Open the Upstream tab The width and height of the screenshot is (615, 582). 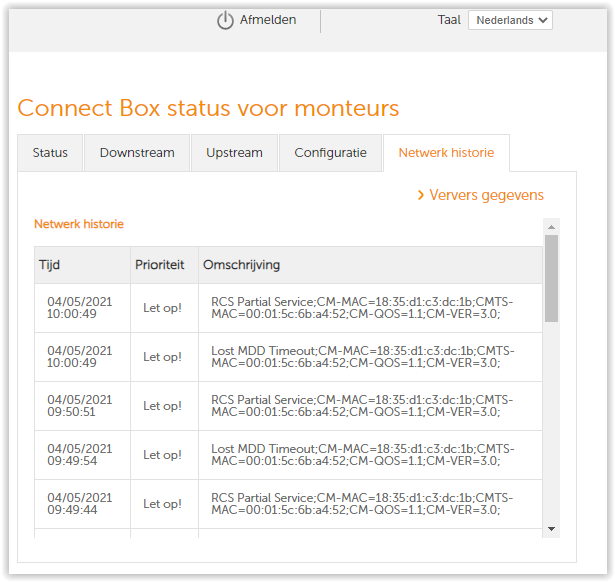tap(235, 153)
